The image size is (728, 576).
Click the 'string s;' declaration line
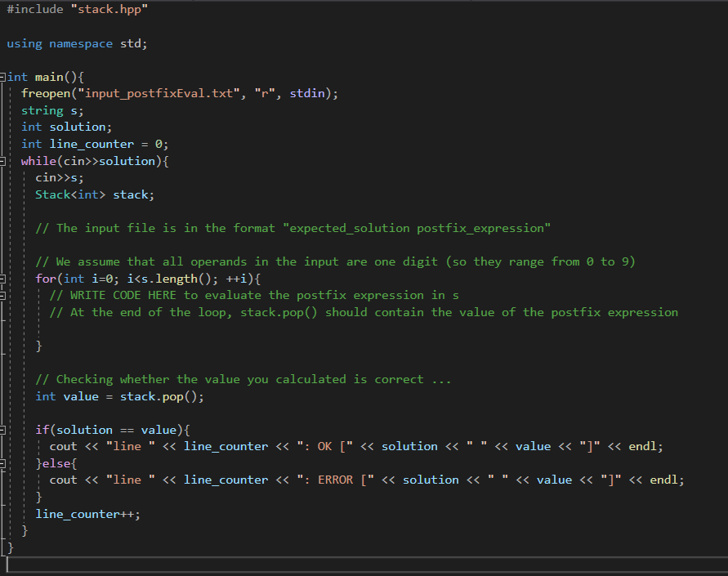(x=52, y=111)
